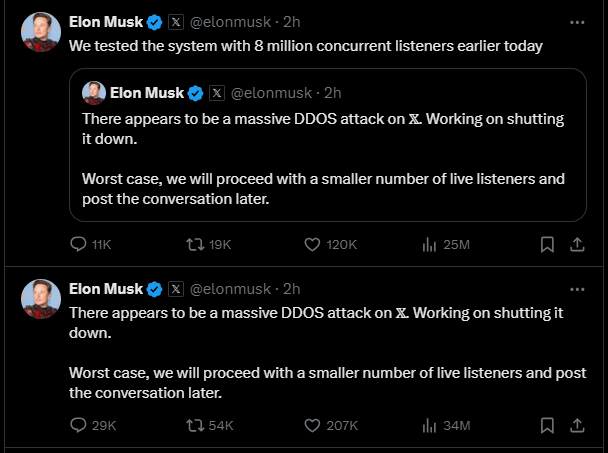
Task: Like the second tweet with 207K likes
Action: tap(311, 425)
